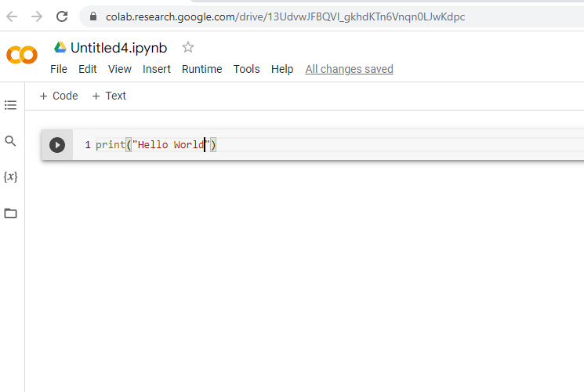Click the All changes saved link

click(x=350, y=69)
